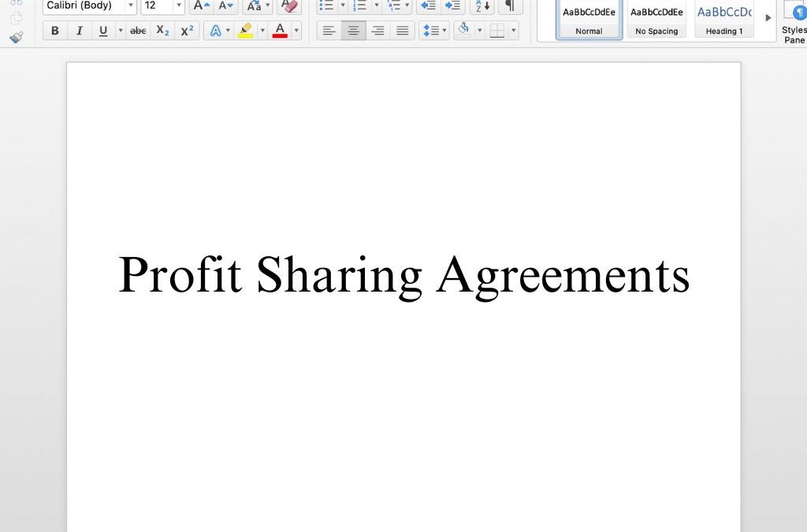Apply the Normal style

point(589,20)
